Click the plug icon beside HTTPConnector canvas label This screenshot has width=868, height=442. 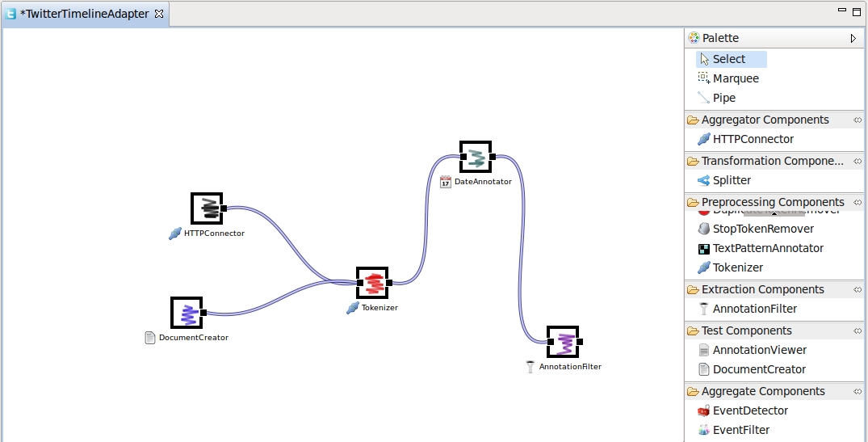(x=175, y=234)
